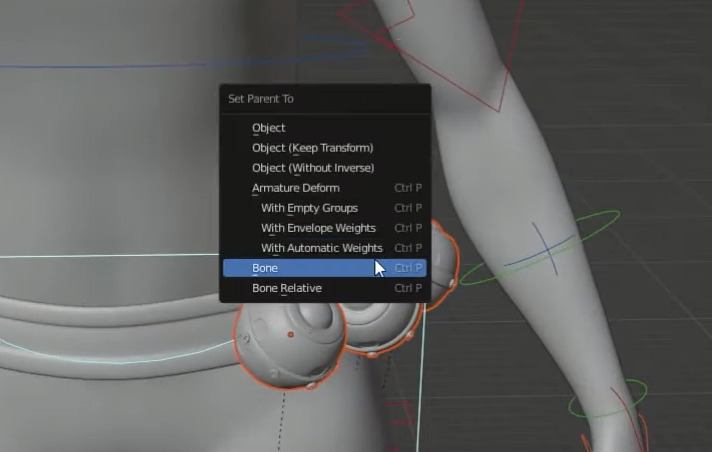Image resolution: width=712 pixels, height=452 pixels.
Task: Select Armature Deform parenting option
Action: point(296,188)
